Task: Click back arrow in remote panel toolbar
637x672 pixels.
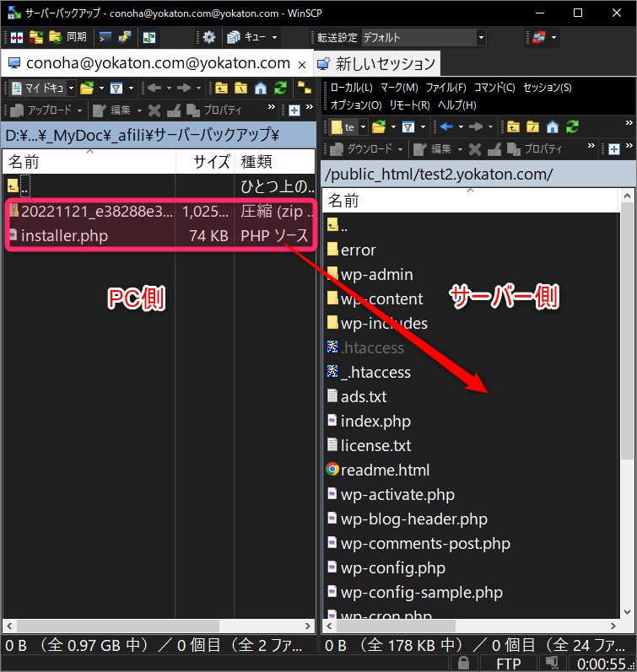Action: point(446,126)
